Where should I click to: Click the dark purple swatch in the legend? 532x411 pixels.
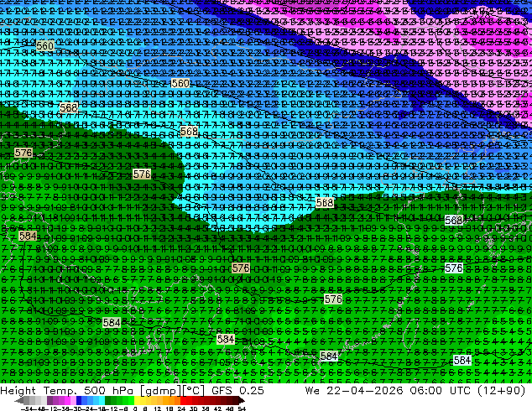50,400
